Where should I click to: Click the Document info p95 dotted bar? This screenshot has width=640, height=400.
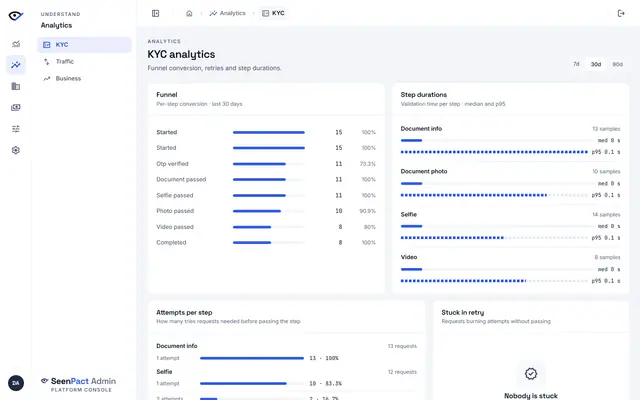[x=494, y=152]
